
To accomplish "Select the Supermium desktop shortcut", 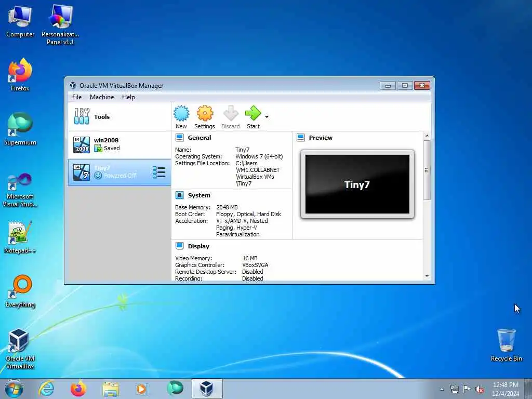I will pos(20,129).
